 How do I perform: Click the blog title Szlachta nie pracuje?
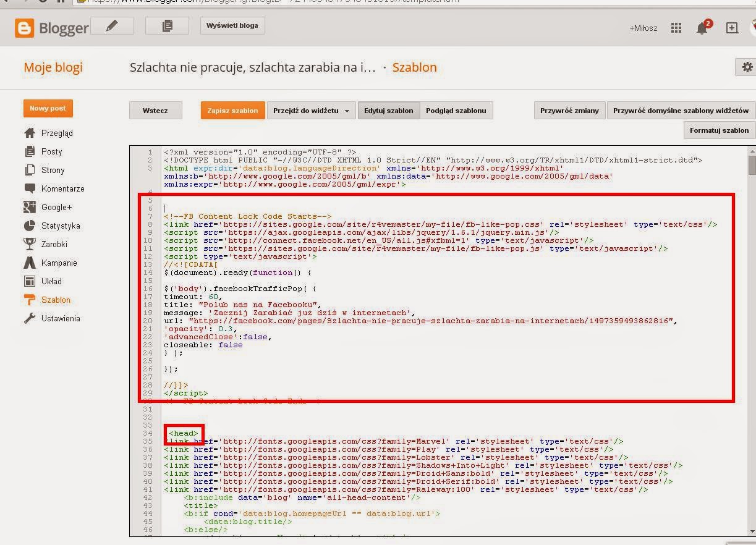tap(253, 67)
